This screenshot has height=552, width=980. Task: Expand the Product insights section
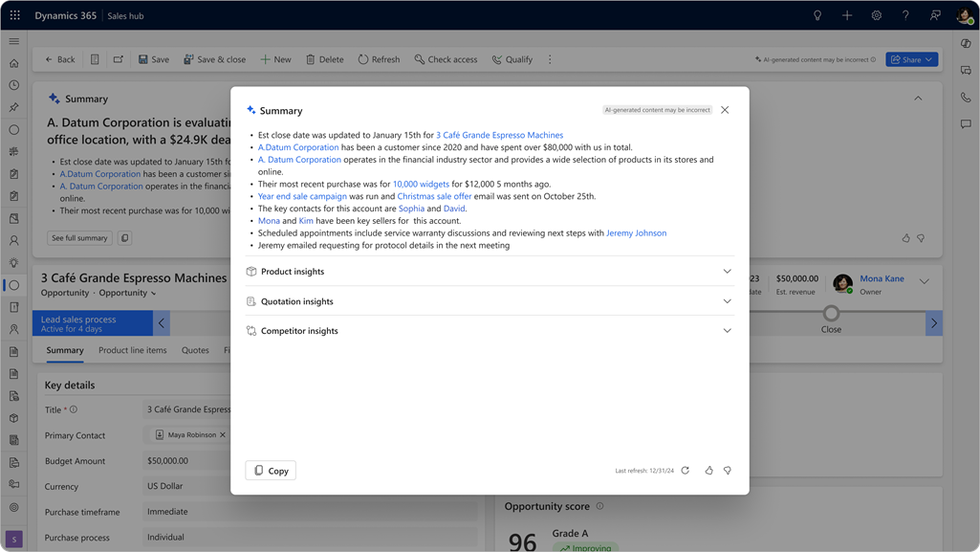(x=727, y=272)
